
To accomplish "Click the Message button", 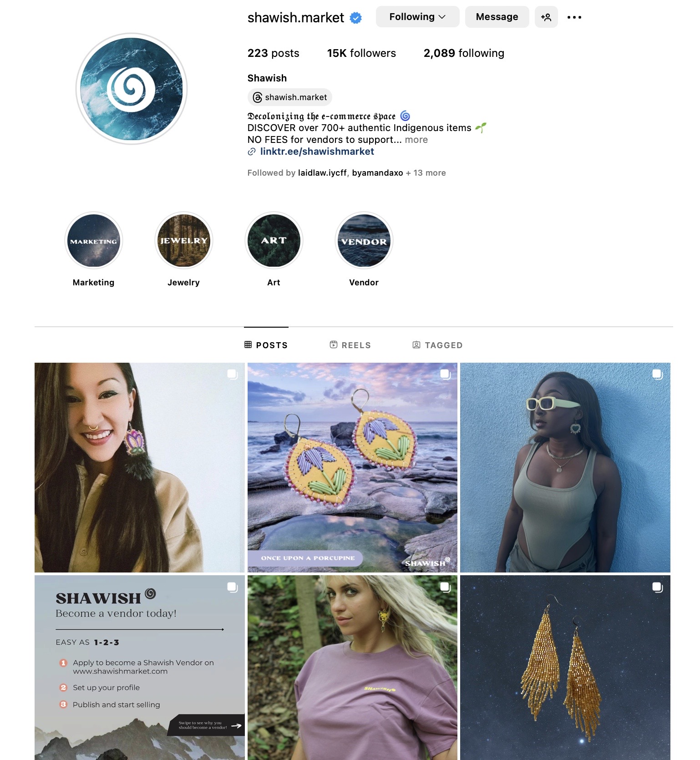I will tap(497, 17).
